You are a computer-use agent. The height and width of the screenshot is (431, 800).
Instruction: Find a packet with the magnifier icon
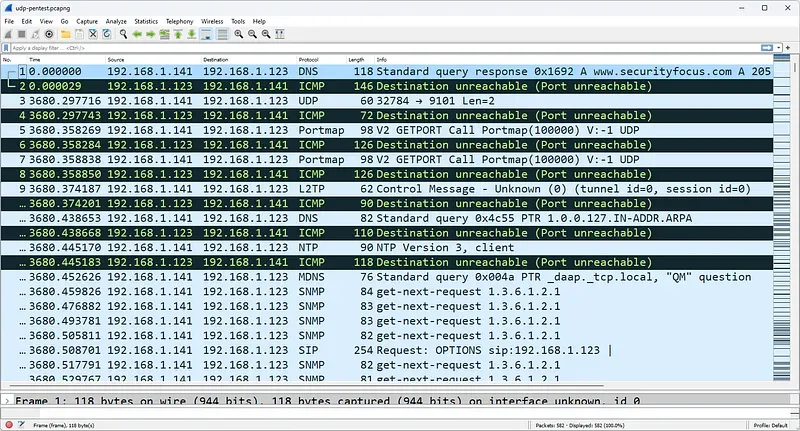tap(123, 34)
